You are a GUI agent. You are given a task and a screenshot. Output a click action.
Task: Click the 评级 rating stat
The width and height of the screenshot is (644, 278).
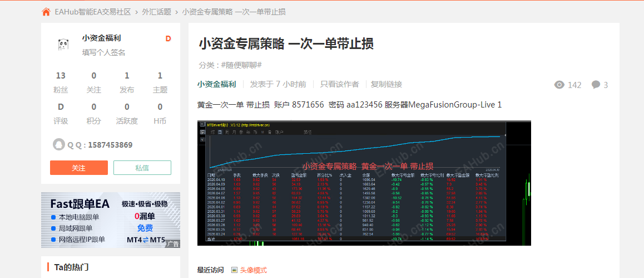[x=61, y=114]
